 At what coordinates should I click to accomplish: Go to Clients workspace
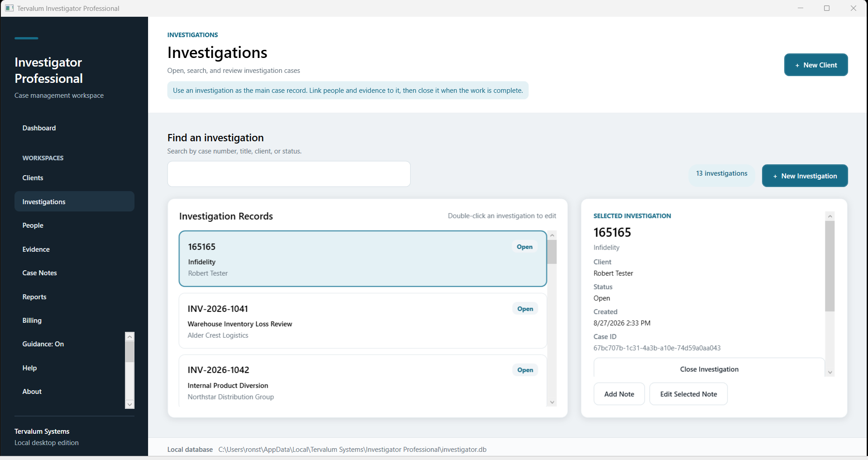[x=74, y=178]
